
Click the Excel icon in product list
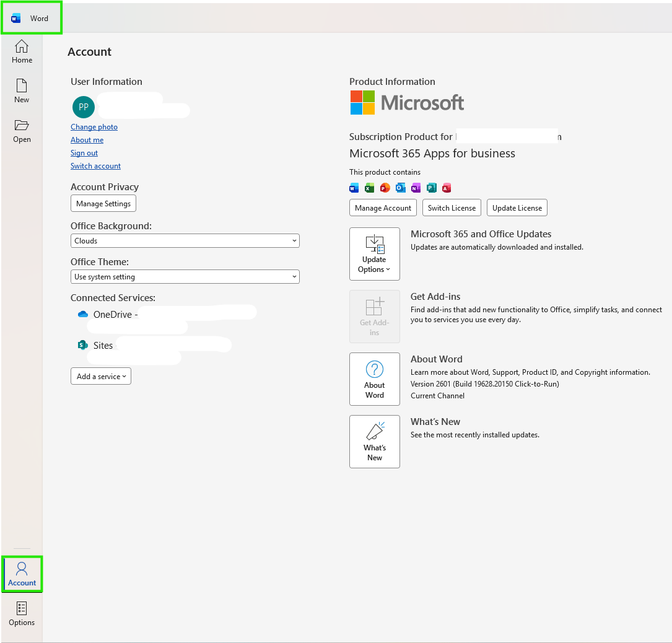(x=369, y=188)
